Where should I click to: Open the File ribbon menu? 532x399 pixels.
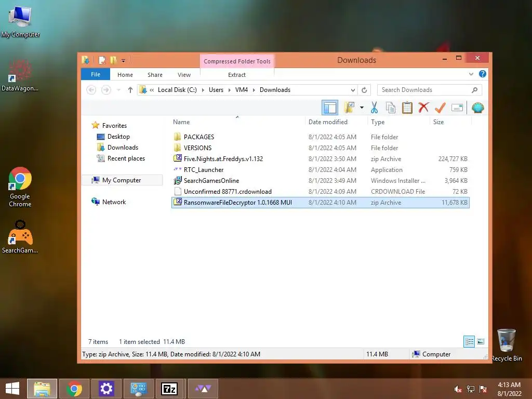tap(96, 74)
